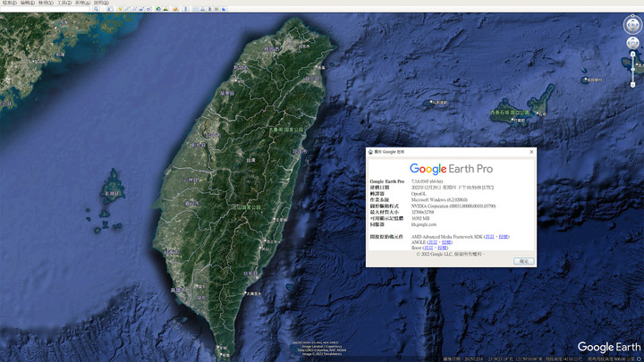Open the 工具(T) menu
The image size is (644, 362).
(x=64, y=3)
